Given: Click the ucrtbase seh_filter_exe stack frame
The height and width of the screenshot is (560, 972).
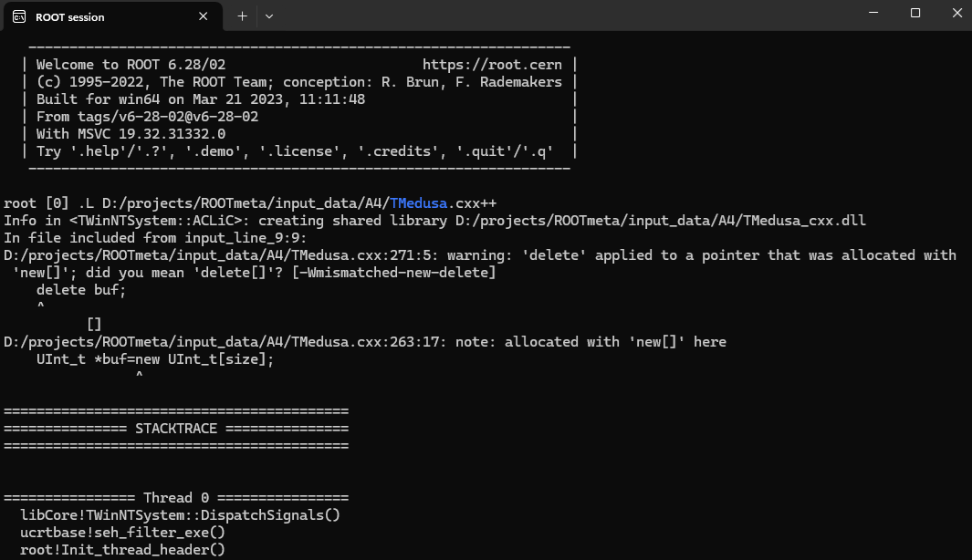Looking at the screenshot, I should click(122, 532).
